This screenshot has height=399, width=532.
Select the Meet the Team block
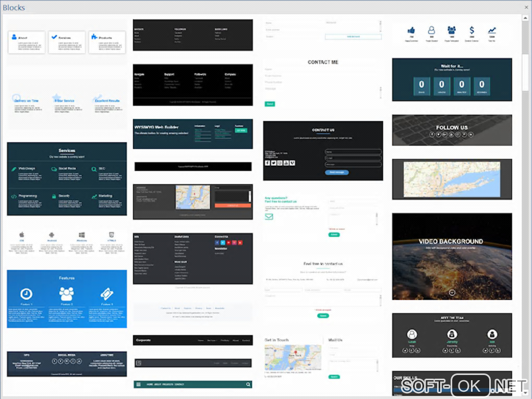pyautogui.click(x=452, y=335)
